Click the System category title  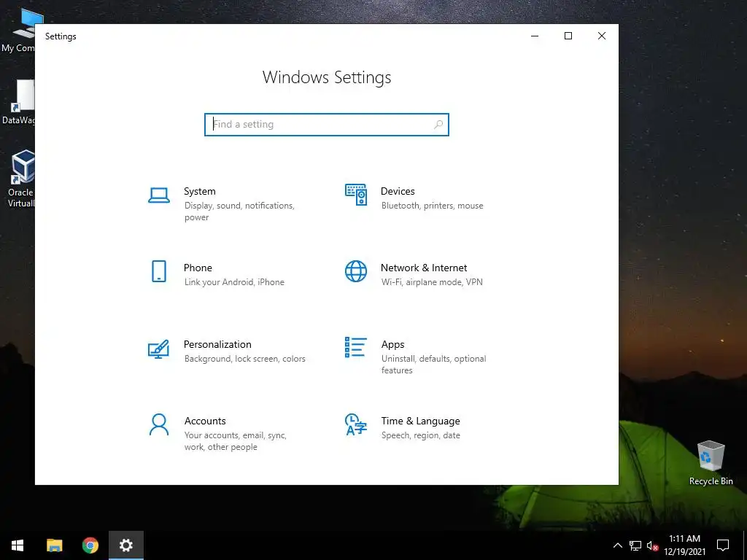click(x=200, y=192)
